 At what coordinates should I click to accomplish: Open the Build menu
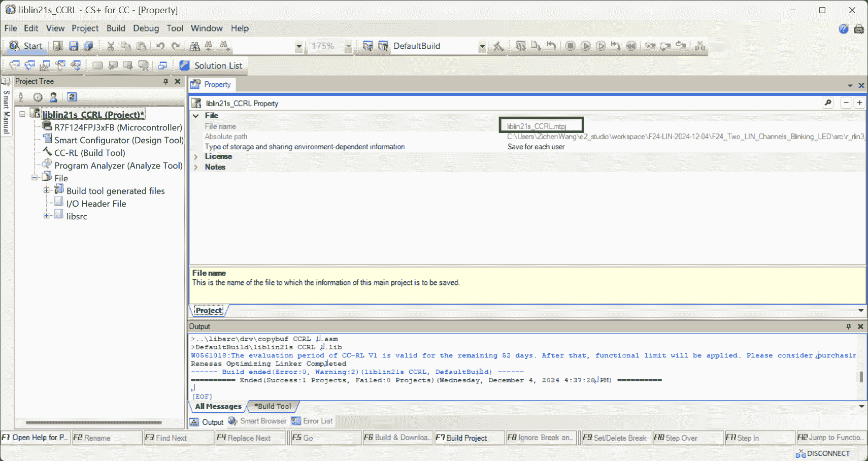116,28
